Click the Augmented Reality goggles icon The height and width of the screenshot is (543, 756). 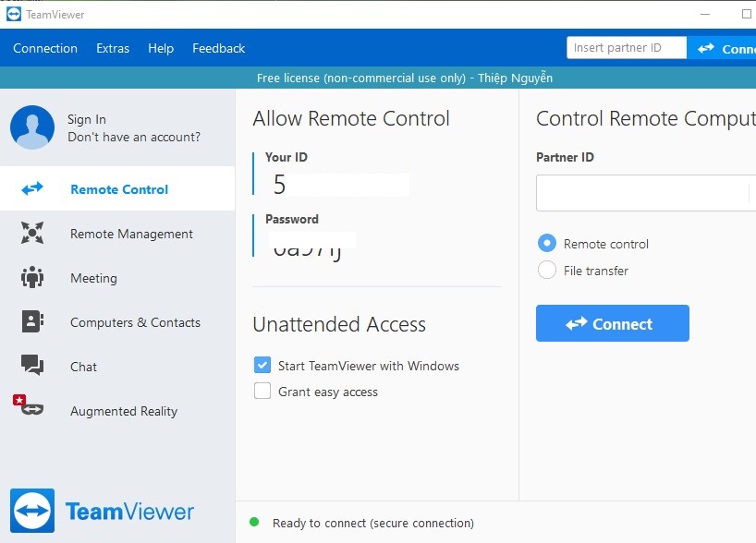pos(30,408)
